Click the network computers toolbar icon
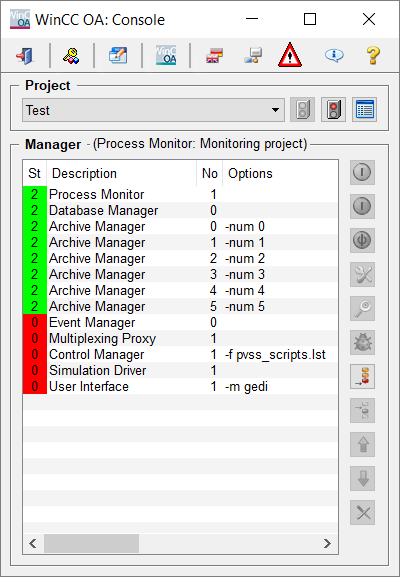This screenshot has width=400, height=577. tap(253, 56)
